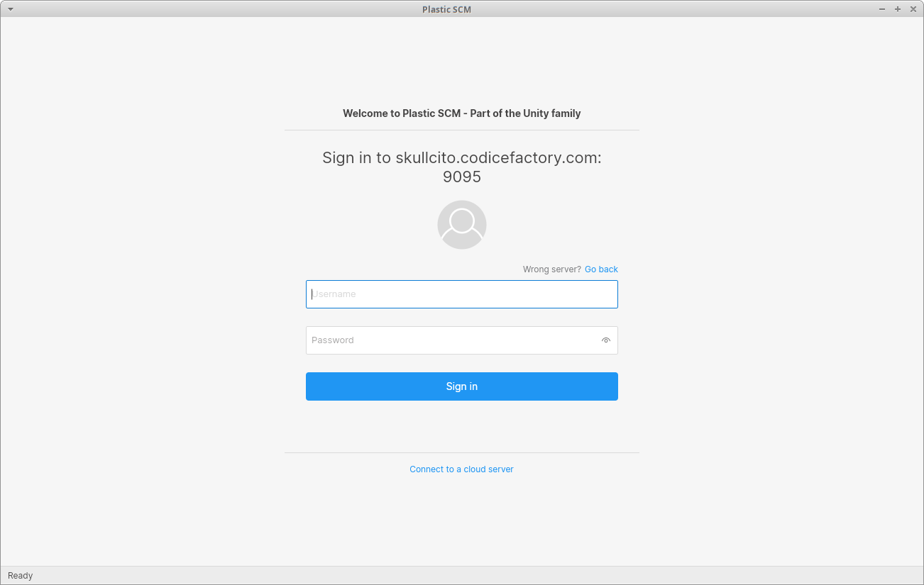Toggle password visibility off after showing it
This screenshot has width=924, height=585.
606,340
